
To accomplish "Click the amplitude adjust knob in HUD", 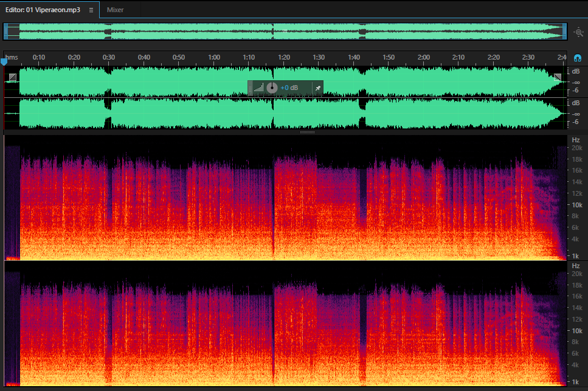I will [272, 88].
